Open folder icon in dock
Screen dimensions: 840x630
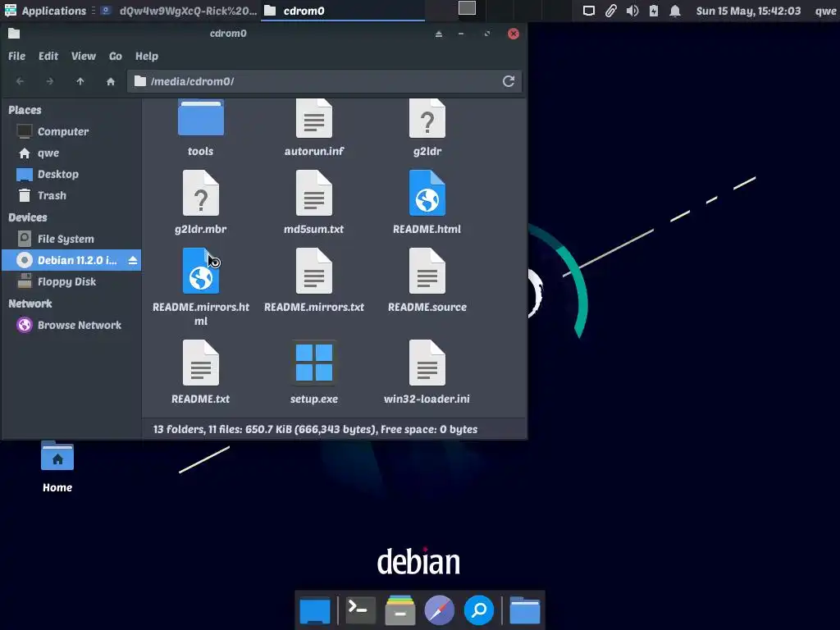point(524,609)
